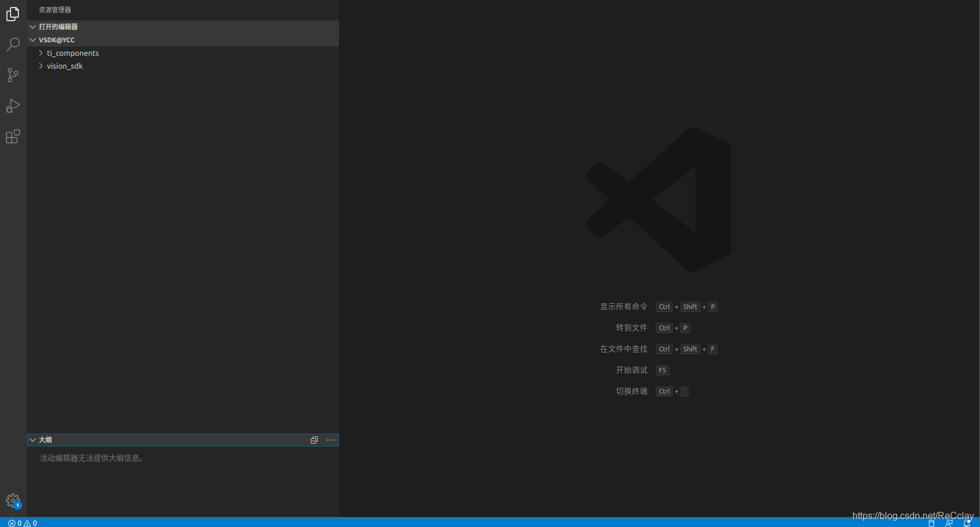The width and height of the screenshot is (980, 527).
Task: Open the Source Control view
Action: [x=13, y=75]
